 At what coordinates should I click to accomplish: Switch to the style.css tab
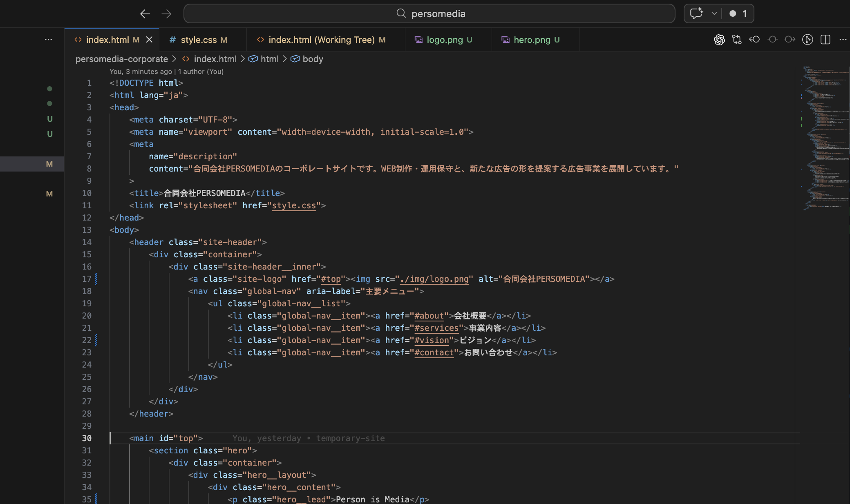coord(199,40)
